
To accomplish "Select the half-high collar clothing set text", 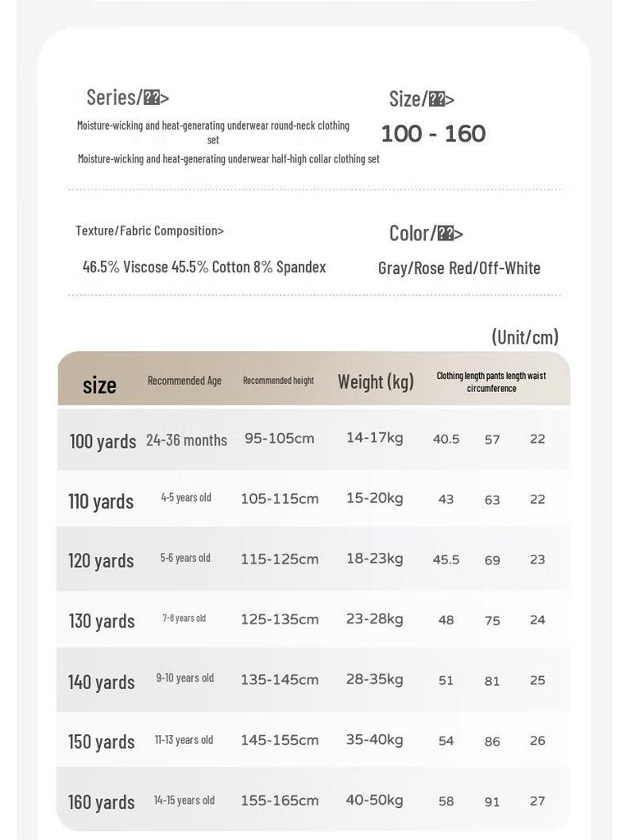I will click(229, 158).
